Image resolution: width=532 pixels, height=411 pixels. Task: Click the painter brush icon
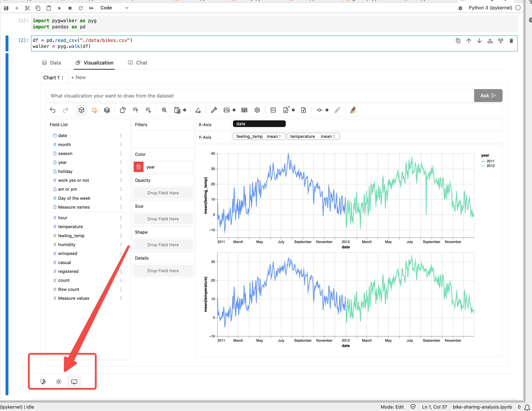click(x=337, y=110)
